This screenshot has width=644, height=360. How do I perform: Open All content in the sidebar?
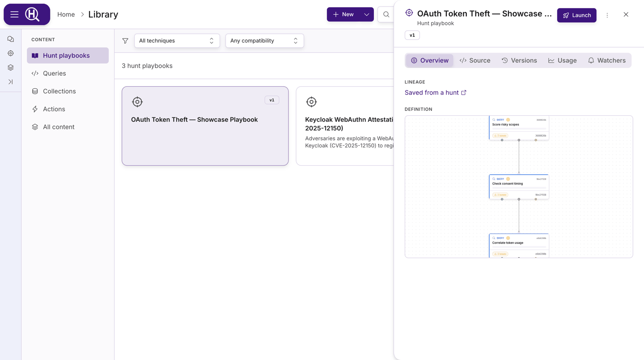click(x=68, y=127)
